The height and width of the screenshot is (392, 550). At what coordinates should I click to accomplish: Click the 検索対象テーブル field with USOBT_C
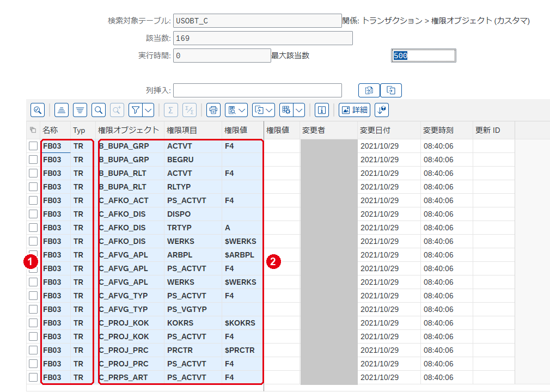(258, 21)
